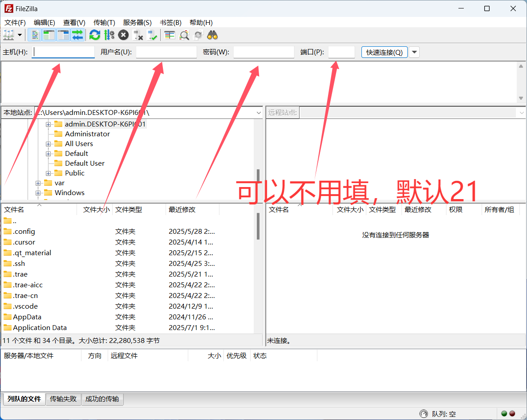Focus the 用户名(U) input field
Image resolution: width=527 pixels, height=420 pixels.
point(166,52)
